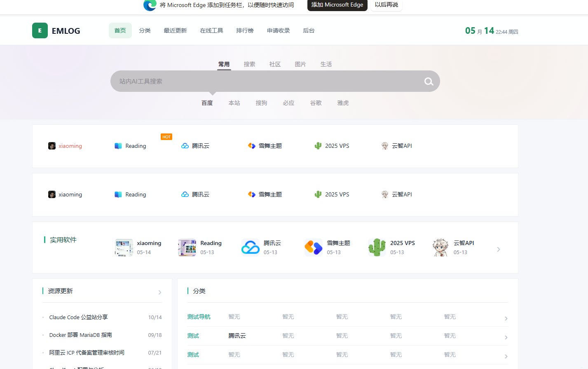The image size is (588, 369).
Task: Open Reading book icon in HOT row
Action: (x=118, y=146)
